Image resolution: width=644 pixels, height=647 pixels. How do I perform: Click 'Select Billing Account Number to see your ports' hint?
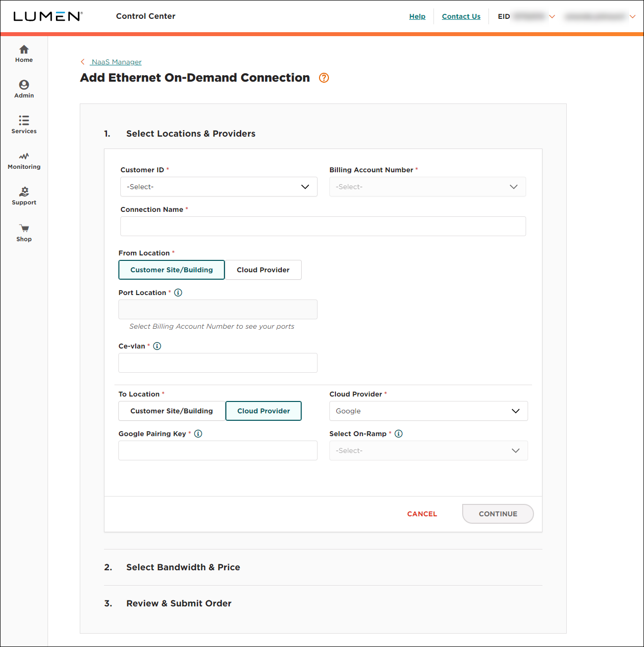(212, 326)
